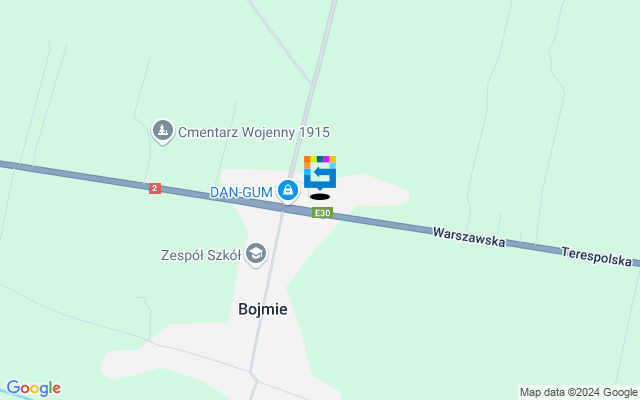This screenshot has height=400, width=640.
Task: Click the Cmentarz Wojenny 1915 cemetery pin icon
Action: tap(163, 131)
